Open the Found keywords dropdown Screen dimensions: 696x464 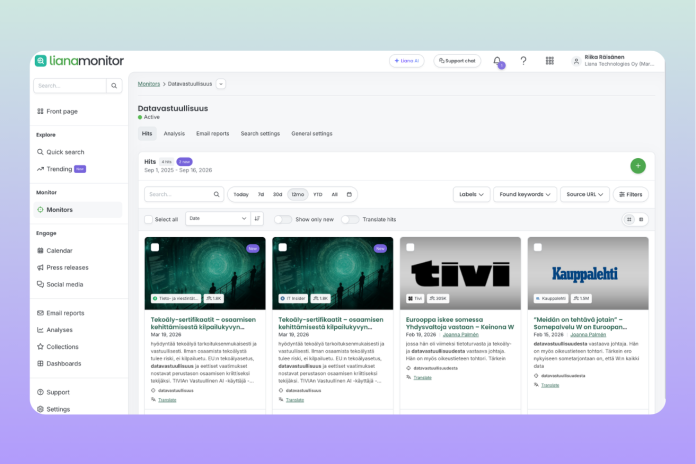(x=525, y=194)
